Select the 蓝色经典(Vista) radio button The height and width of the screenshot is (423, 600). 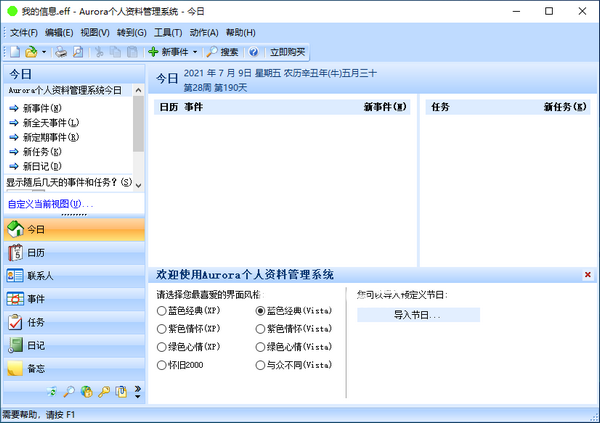click(x=260, y=310)
